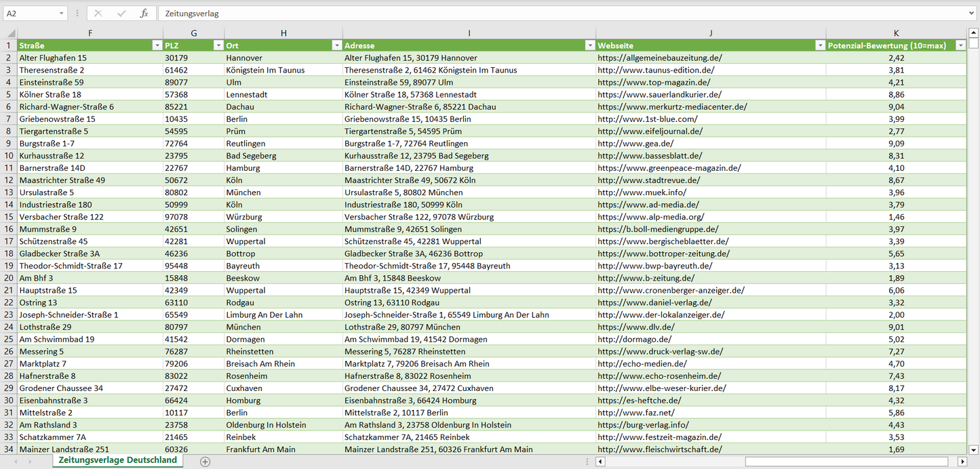Click the http://www.faz.net/ website cell
The width and height of the screenshot is (980, 469).
tap(635, 413)
